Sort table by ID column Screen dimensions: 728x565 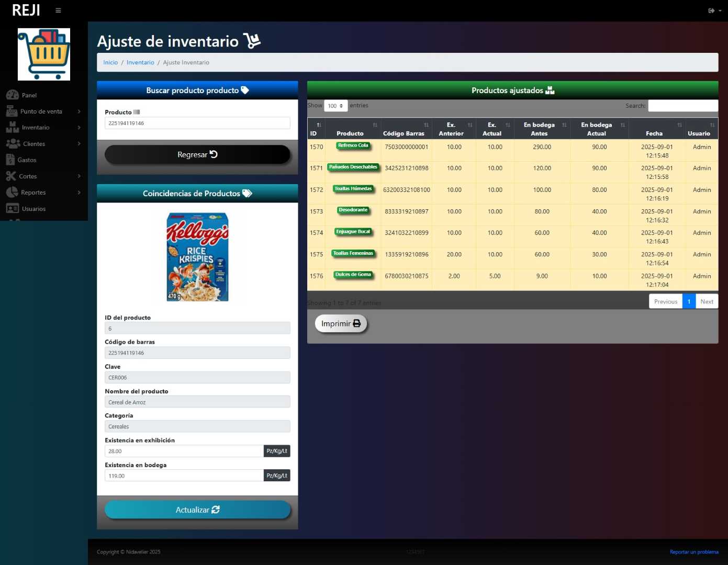pyautogui.click(x=316, y=129)
